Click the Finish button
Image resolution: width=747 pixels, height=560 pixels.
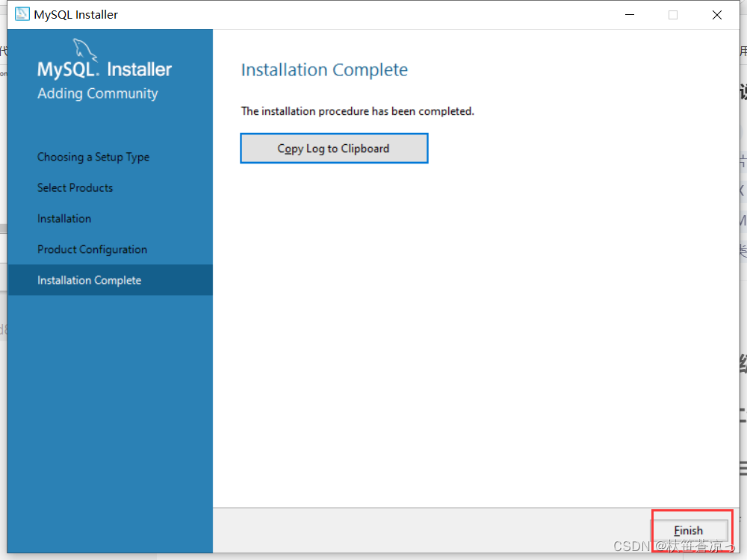[x=689, y=529]
